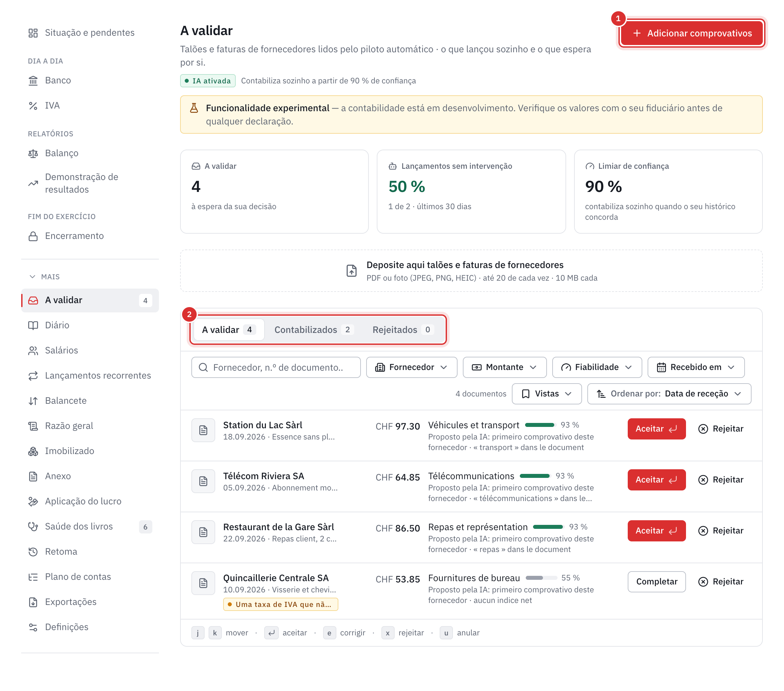Open Definições settings
This screenshot has height=691, width=784.
tap(90, 627)
